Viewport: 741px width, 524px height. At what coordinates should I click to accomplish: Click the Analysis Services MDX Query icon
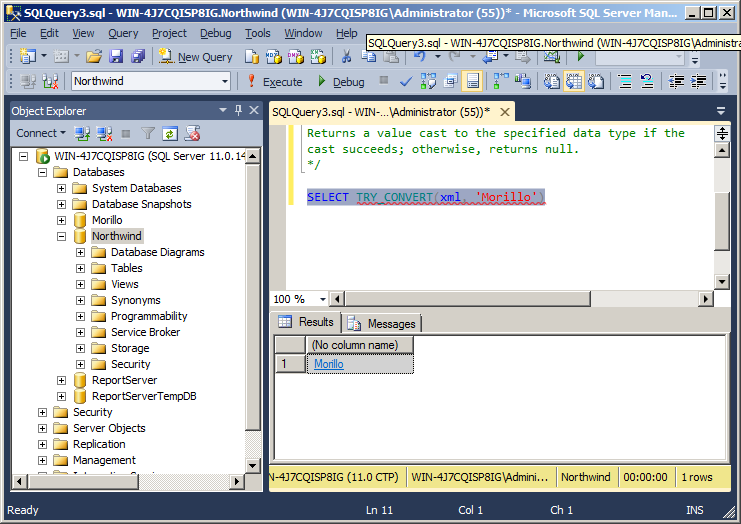[274, 57]
